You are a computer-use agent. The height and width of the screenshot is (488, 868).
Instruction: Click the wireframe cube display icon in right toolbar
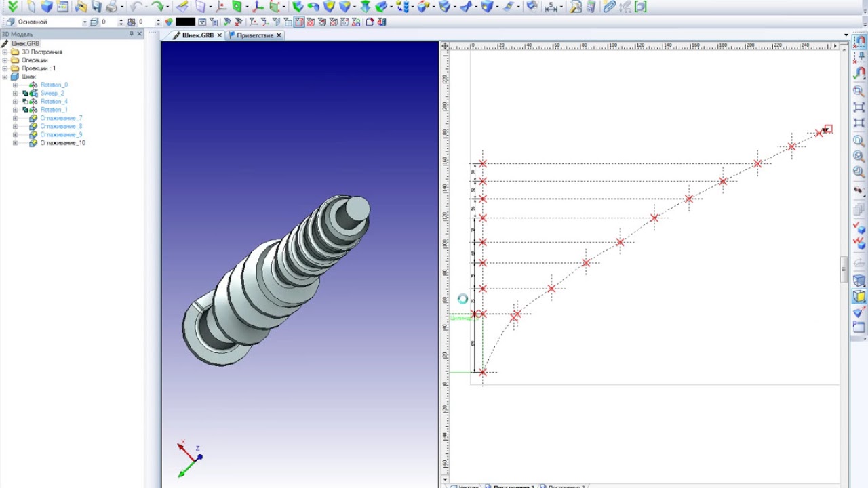(x=859, y=281)
